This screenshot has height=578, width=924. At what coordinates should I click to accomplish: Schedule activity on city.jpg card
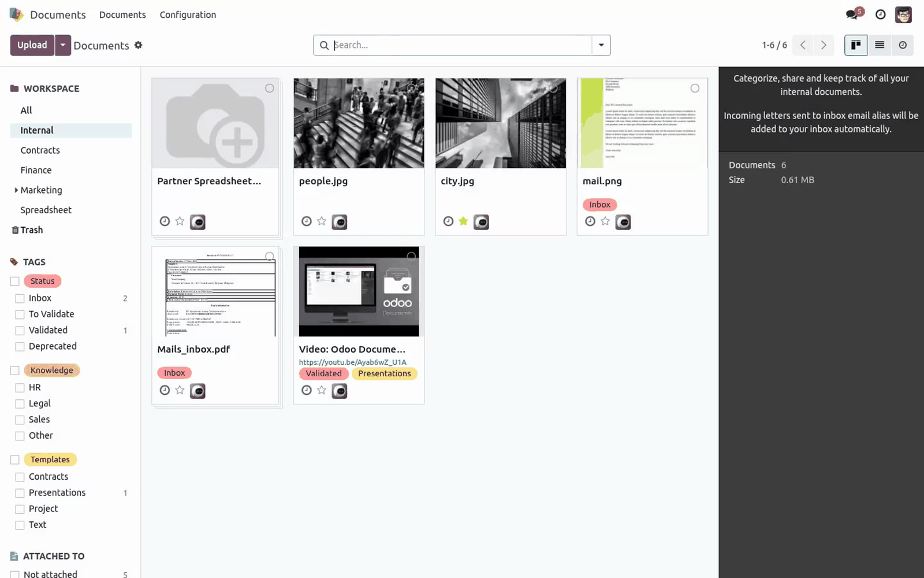(448, 221)
